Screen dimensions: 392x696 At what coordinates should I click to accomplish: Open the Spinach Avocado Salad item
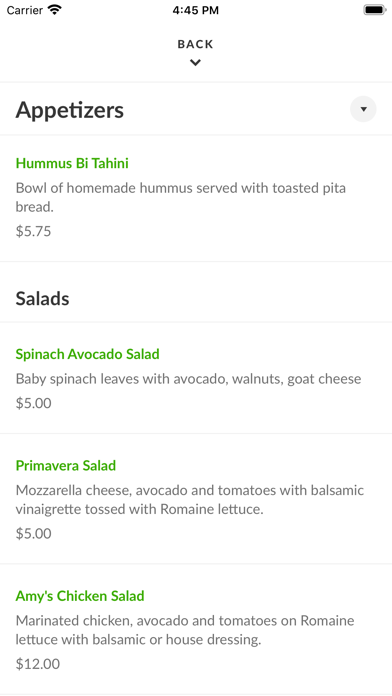[87, 354]
